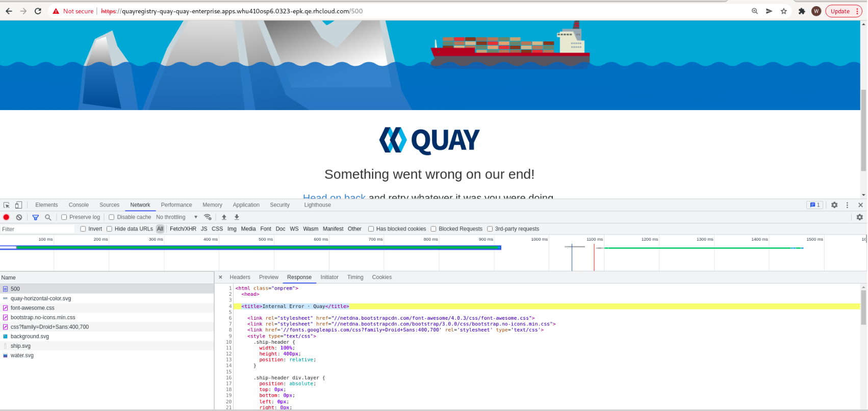Open network conditions wifi icon
868x411 pixels.
tap(208, 217)
